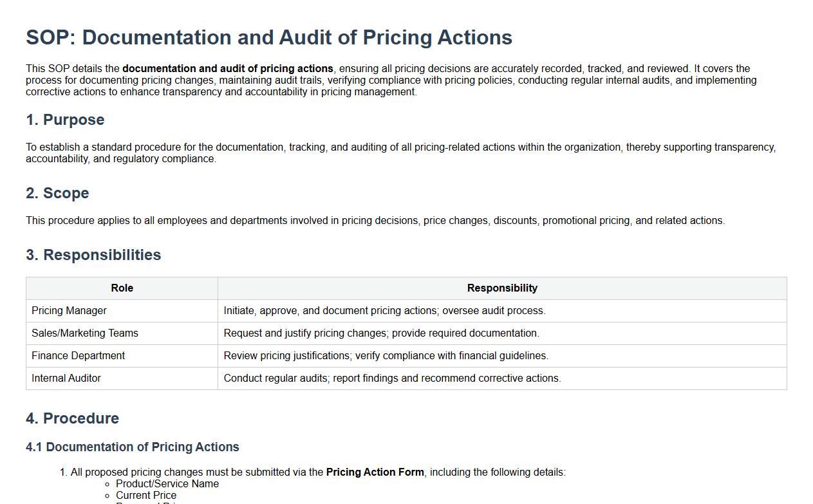Click the '1. Purpose' heading
This screenshot has height=504, width=813.
pos(65,120)
